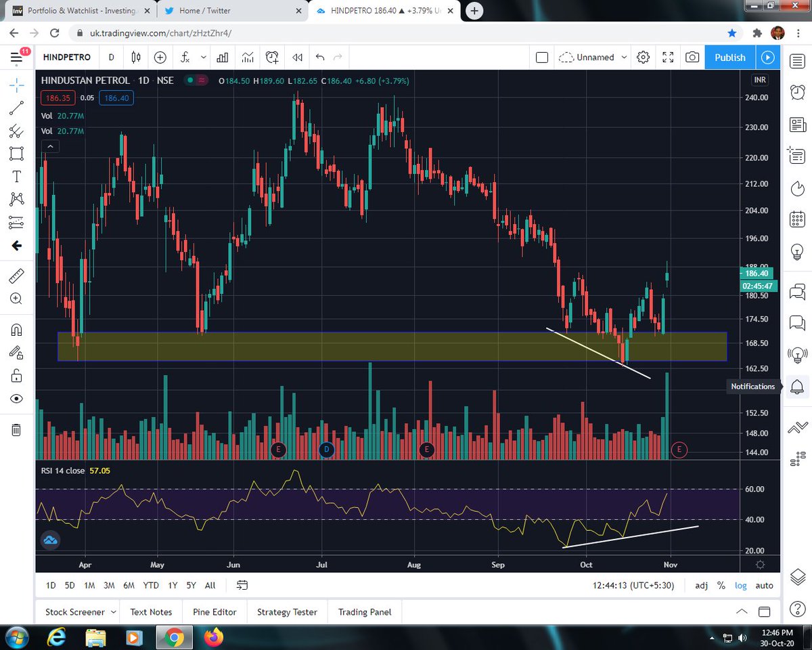
Task: Open the Strategy Tester tab
Action: (287, 612)
